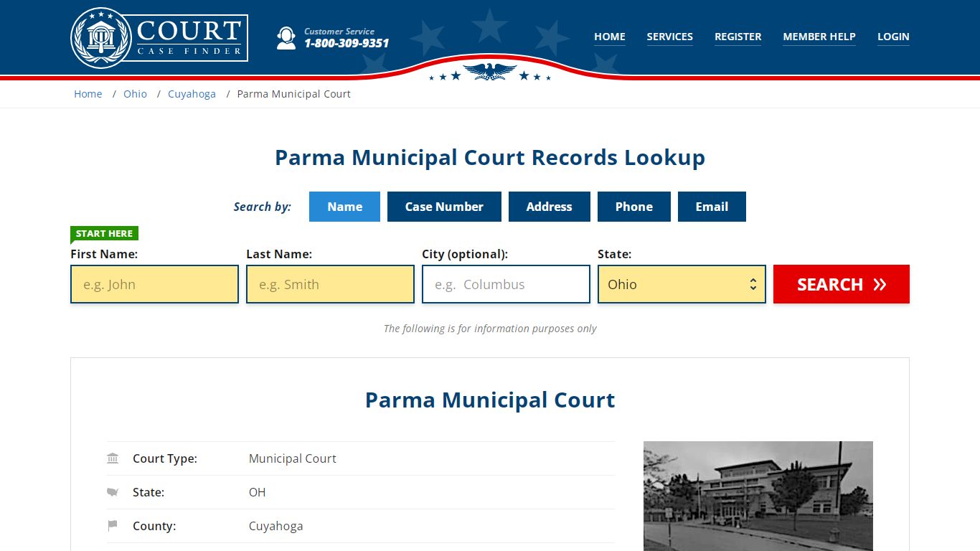Viewport: 980px width, 551px height.
Task: Switch to the Email search tab
Action: click(x=712, y=207)
